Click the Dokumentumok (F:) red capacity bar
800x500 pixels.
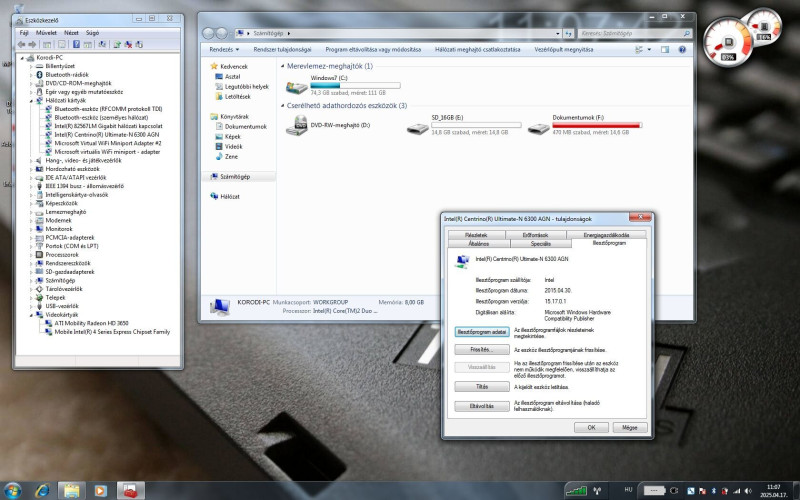point(596,126)
